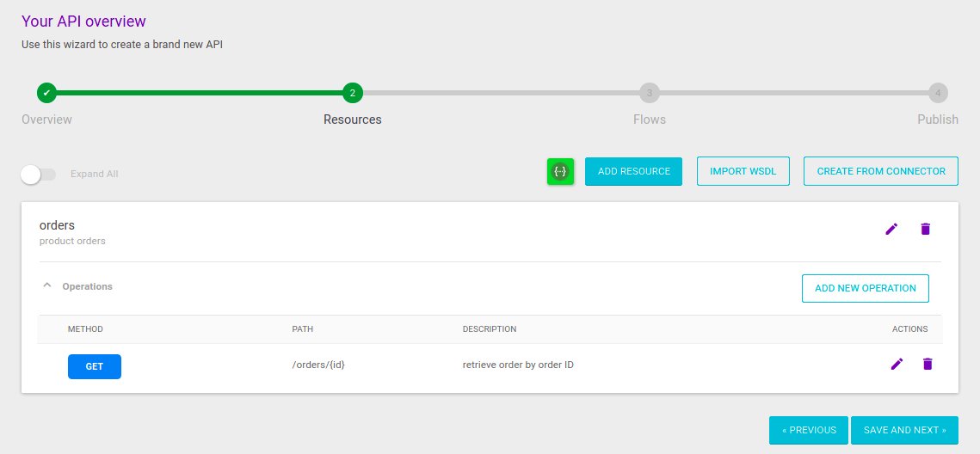The width and height of the screenshot is (980, 454).
Task: Edit the GET /orders/{id} operation
Action: click(897, 365)
